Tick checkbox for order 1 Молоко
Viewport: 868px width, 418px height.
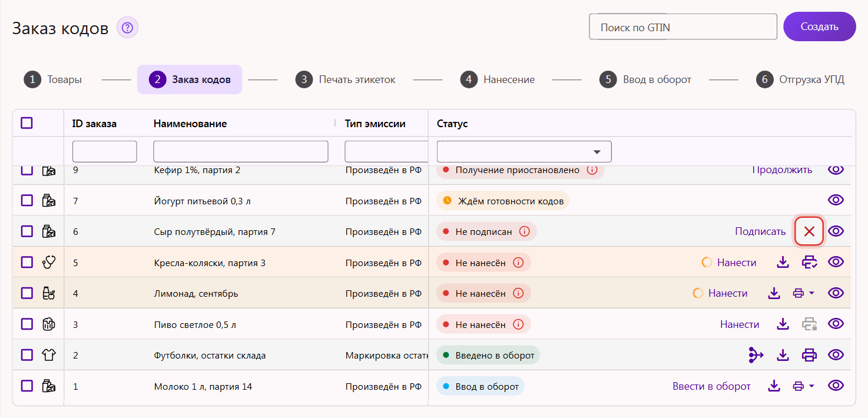(27, 386)
